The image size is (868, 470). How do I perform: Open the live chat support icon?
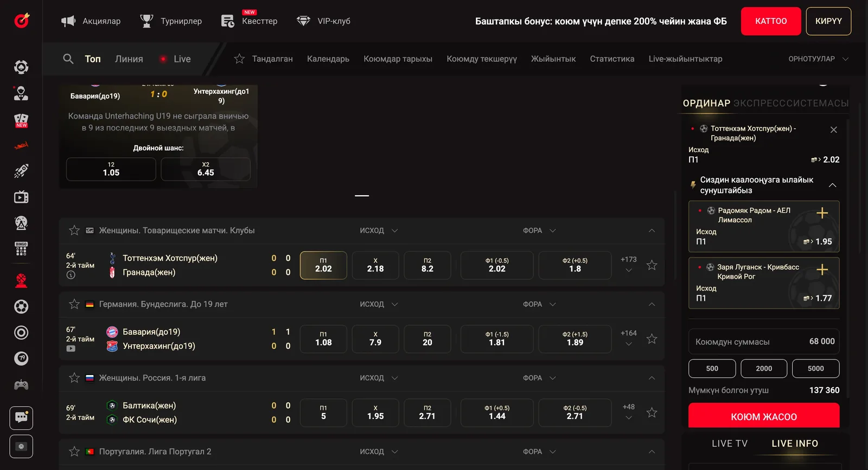click(x=21, y=417)
